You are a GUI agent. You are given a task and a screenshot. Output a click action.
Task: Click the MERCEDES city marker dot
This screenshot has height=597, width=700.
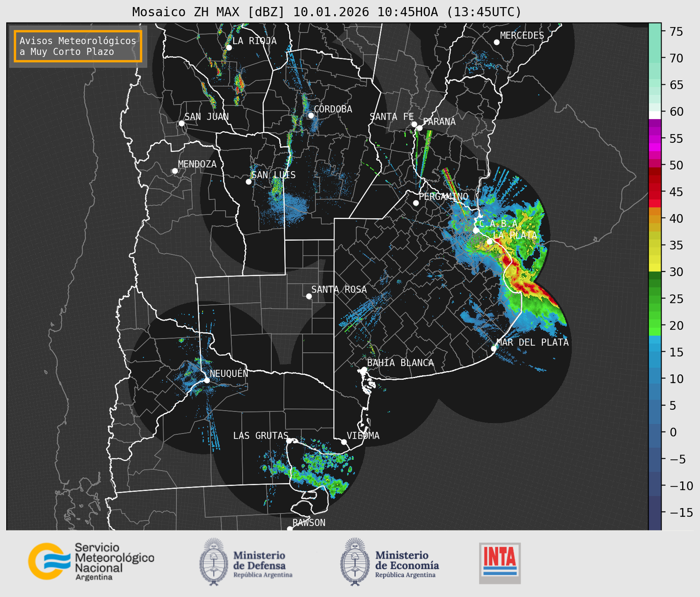[496, 42]
